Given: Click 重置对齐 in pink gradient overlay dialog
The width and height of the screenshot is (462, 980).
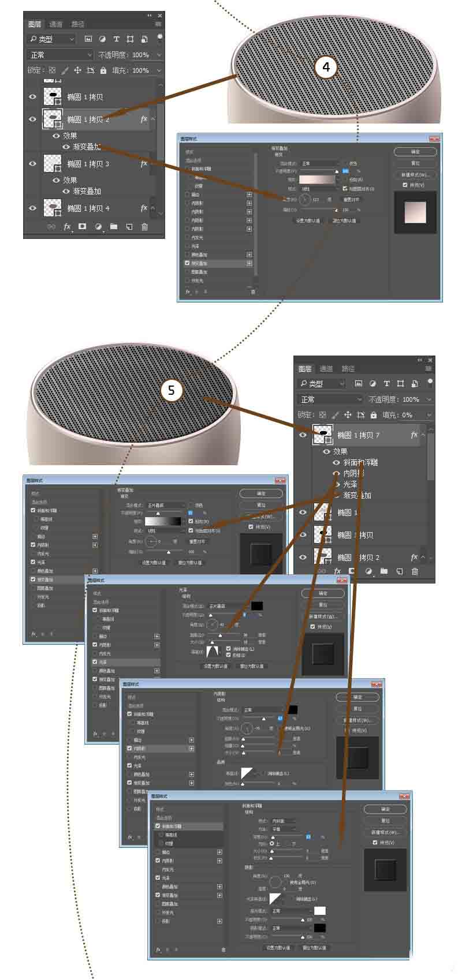Looking at the screenshot, I should point(351,200).
